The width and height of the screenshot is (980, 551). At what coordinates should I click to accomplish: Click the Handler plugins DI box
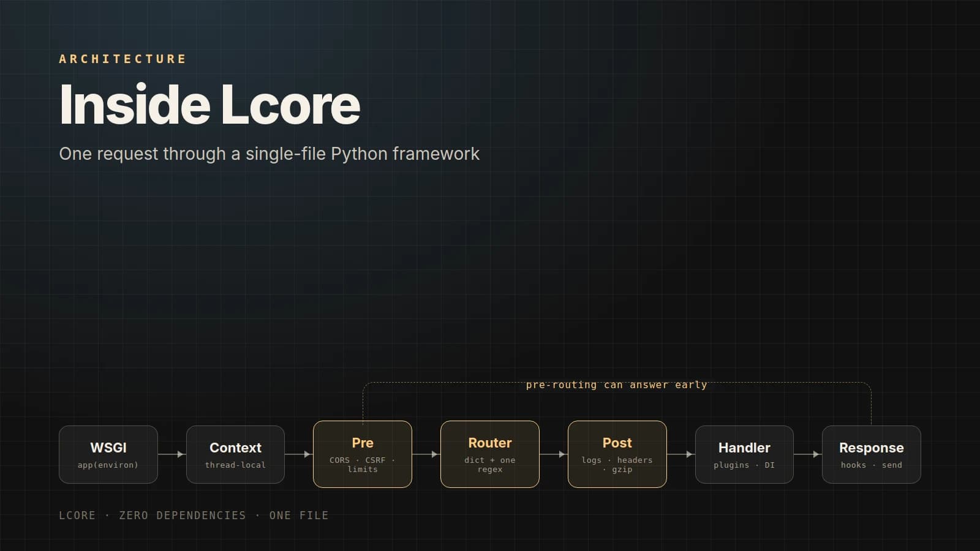[744, 454]
